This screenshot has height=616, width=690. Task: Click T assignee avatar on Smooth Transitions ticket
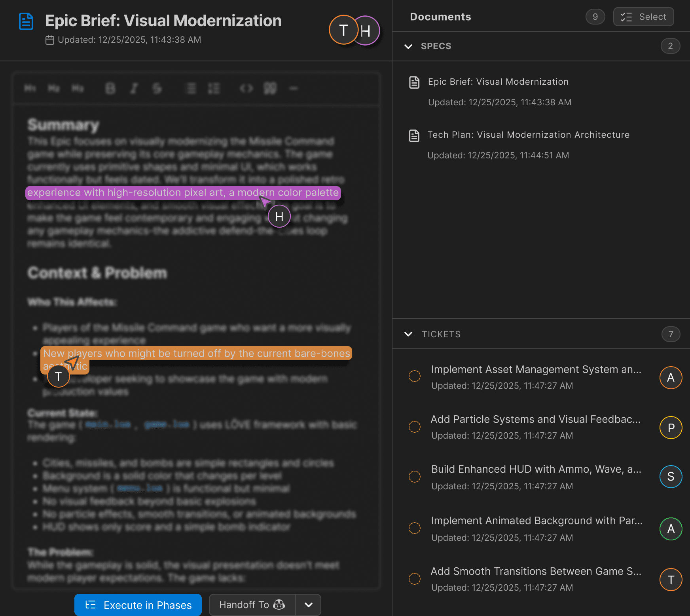671,580
